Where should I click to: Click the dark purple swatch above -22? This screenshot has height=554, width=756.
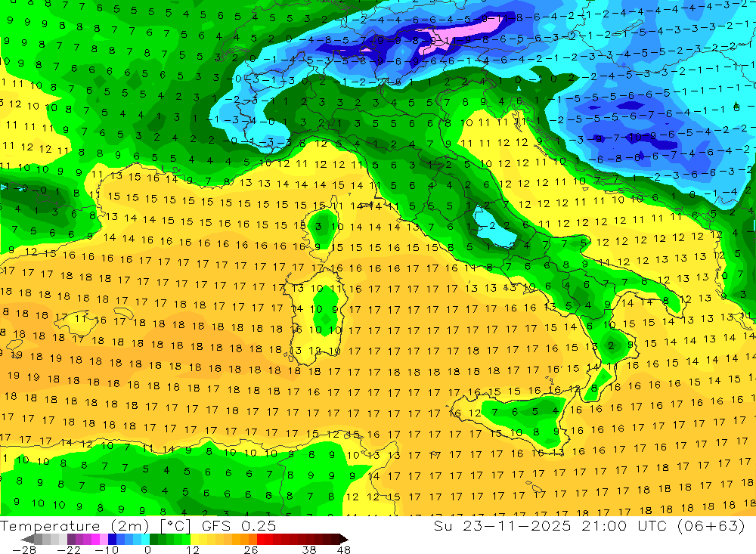click(x=71, y=539)
